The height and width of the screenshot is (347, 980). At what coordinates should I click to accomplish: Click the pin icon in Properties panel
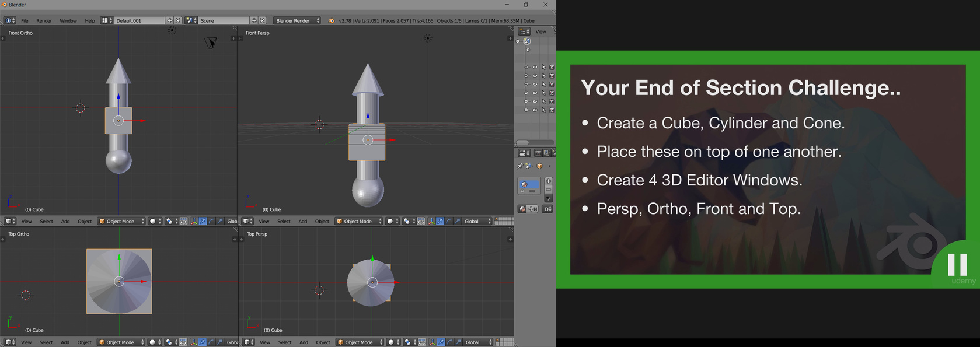pyautogui.click(x=520, y=166)
